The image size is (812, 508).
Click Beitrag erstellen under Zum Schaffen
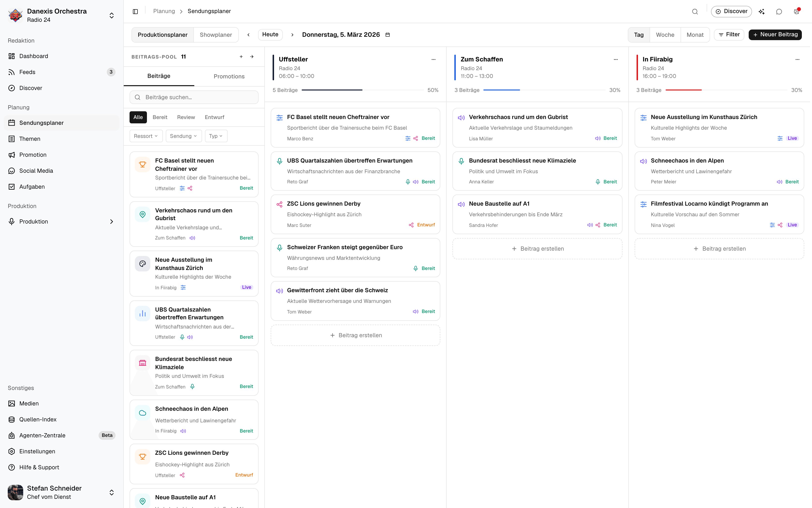[537, 249]
